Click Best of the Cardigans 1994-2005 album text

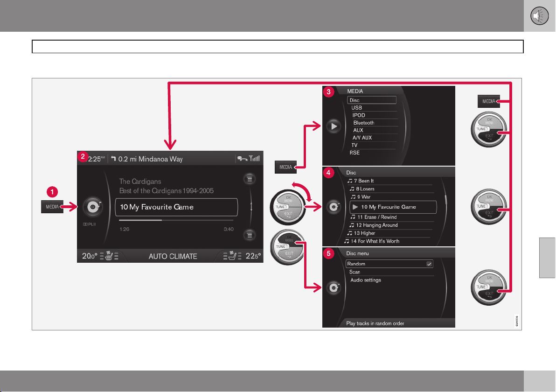click(x=167, y=190)
